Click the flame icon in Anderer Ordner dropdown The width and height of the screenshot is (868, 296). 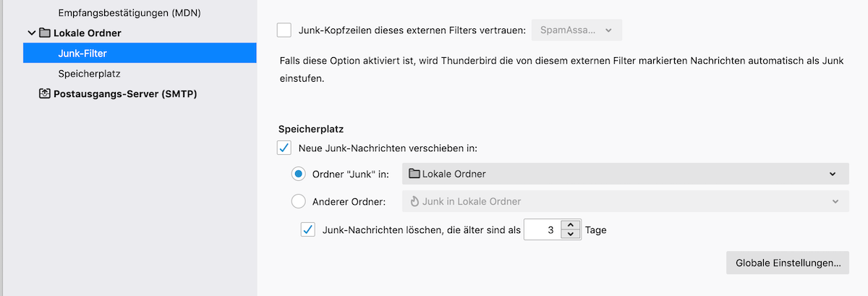coord(414,201)
